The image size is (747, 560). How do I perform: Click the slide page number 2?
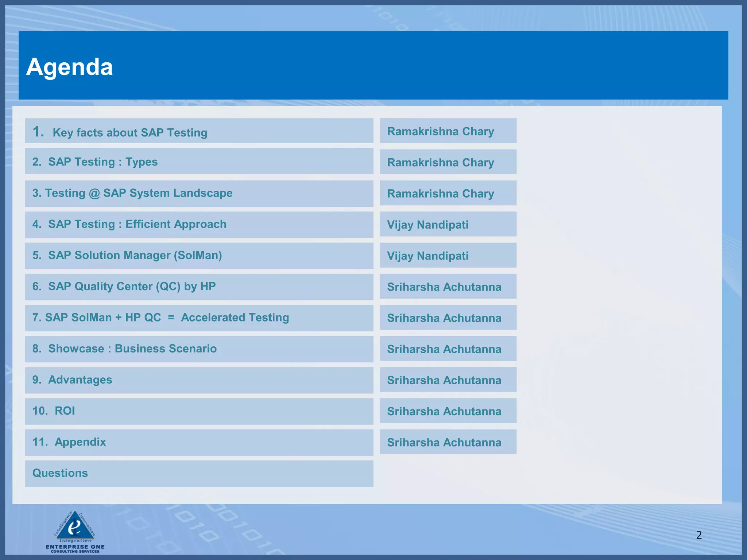(698, 535)
